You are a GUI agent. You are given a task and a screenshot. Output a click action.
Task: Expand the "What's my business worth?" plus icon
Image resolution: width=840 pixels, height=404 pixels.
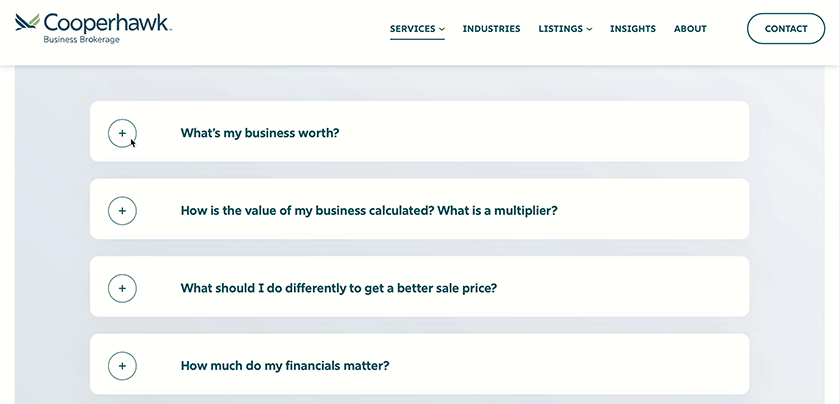coord(122,132)
